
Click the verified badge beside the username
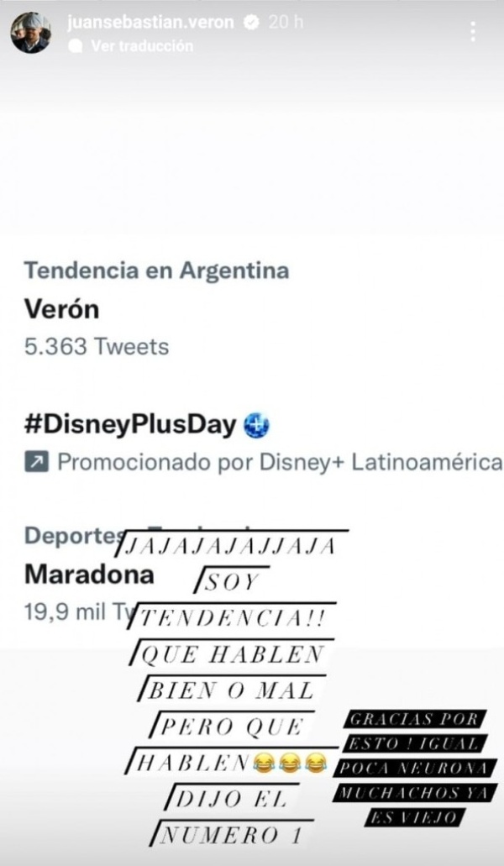249,23
